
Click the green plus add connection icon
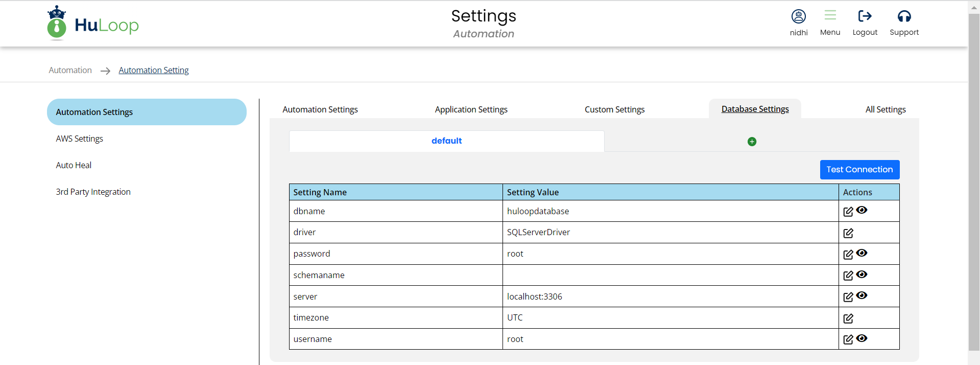[x=752, y=142]
